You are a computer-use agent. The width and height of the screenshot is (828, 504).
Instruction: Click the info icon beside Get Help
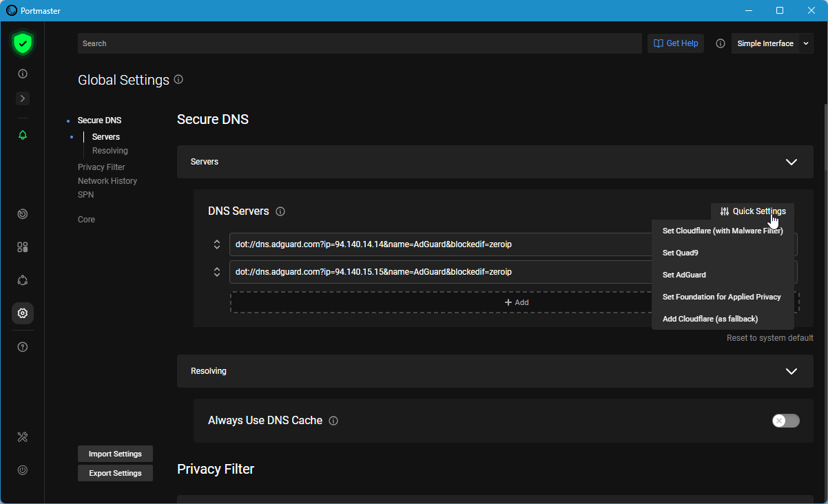point(721,43)
